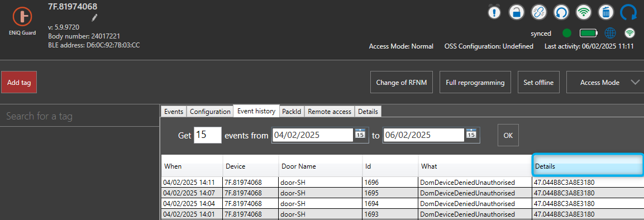Select the Event history tab
Screen dimensions: 644x220
tap(256, 111)
